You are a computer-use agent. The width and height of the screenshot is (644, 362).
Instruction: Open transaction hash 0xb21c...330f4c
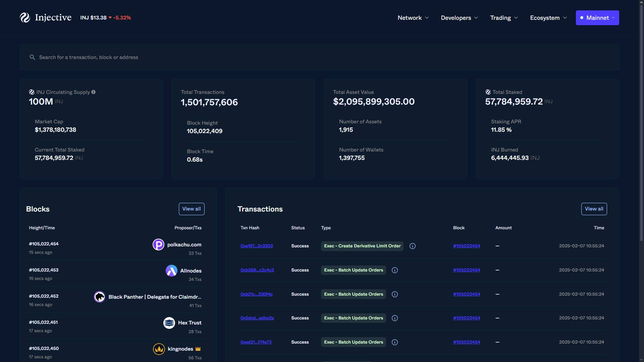tap(257, 294)
